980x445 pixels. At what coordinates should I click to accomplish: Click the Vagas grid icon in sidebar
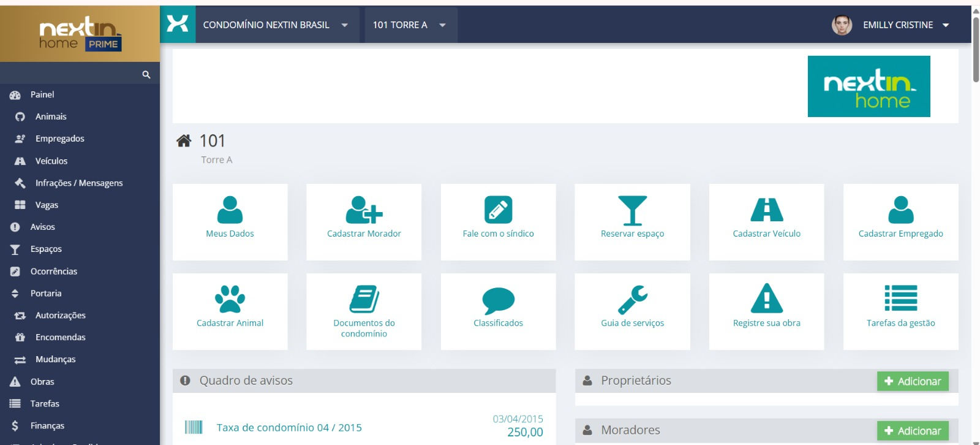pos(20,205)
